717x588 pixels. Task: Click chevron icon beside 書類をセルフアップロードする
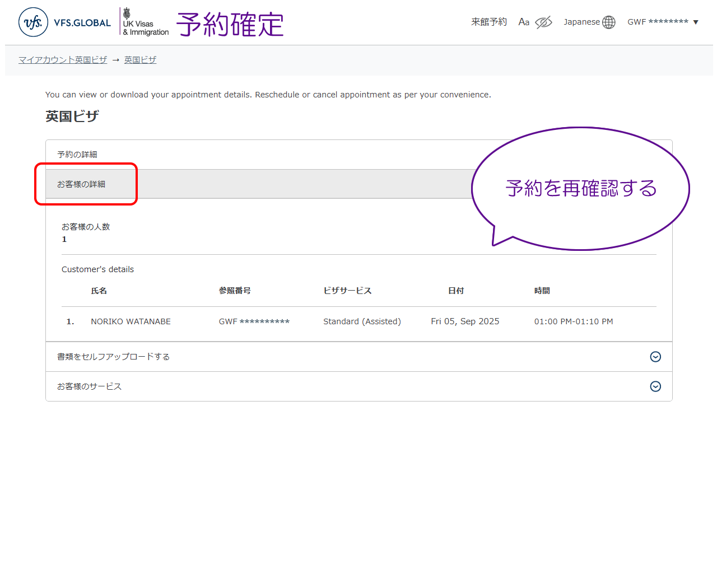(655, 357)
